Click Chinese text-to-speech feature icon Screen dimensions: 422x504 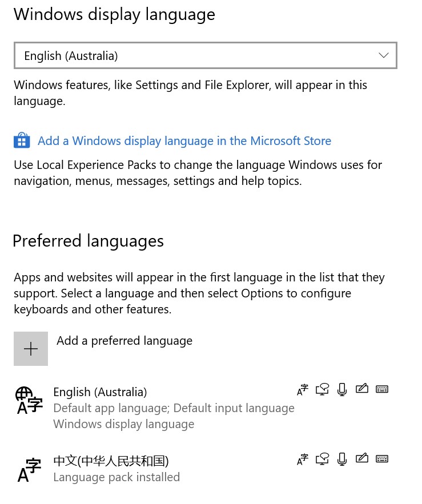(322, 459)
